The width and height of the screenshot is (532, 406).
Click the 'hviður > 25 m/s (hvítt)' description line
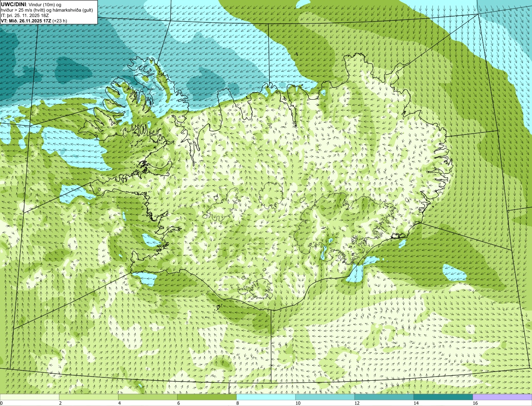(x=47, y=10)
